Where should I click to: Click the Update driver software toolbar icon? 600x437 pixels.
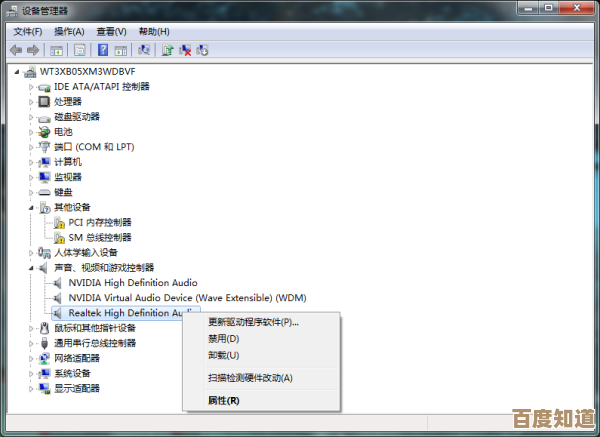pos(168,50)
